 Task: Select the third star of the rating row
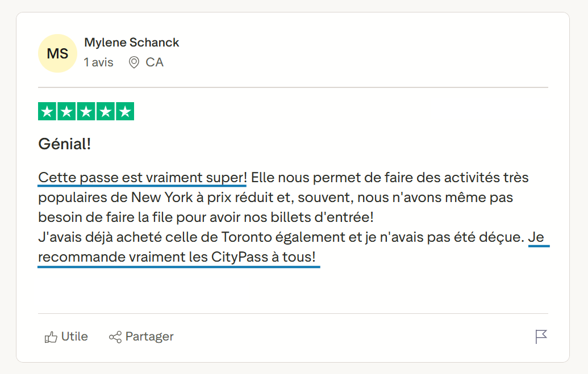tap(86, 111)
